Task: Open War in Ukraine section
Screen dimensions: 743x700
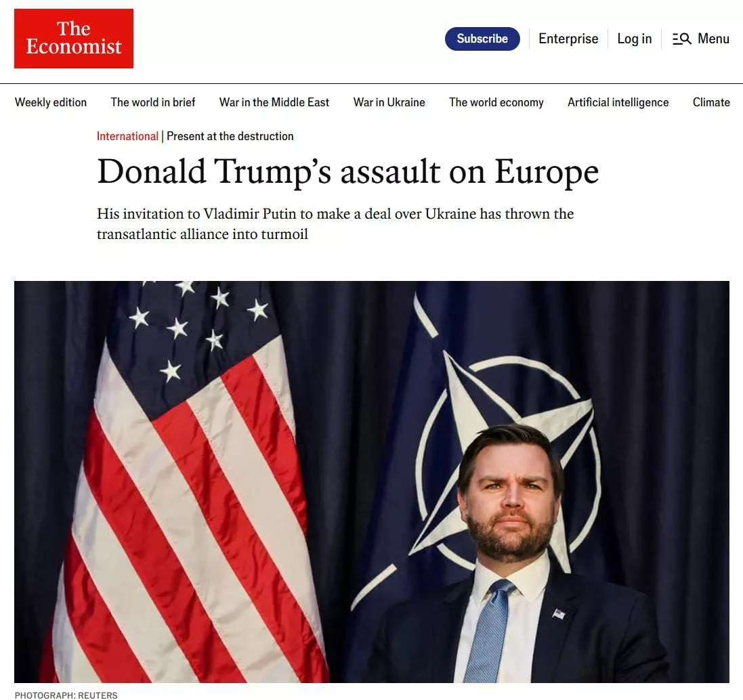Action: (389, 102)
